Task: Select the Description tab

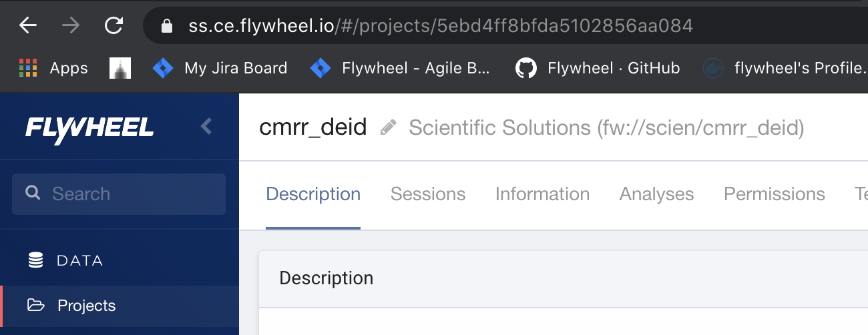Action: pos(313,194)
